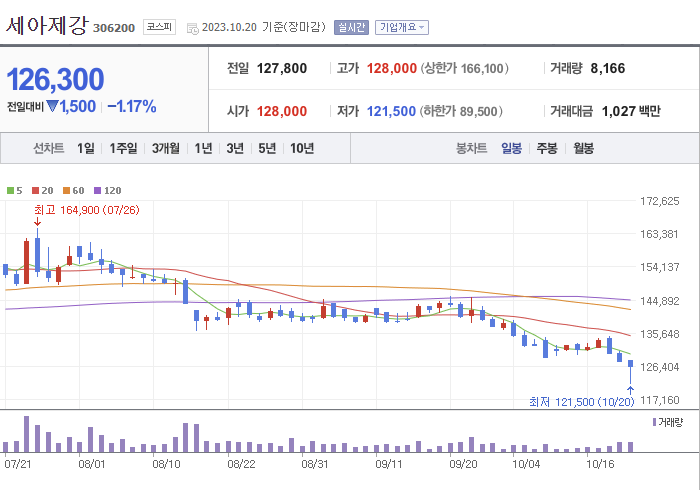
Task: Click the 09/20 date axis label
Action: (x=463, y=464)
